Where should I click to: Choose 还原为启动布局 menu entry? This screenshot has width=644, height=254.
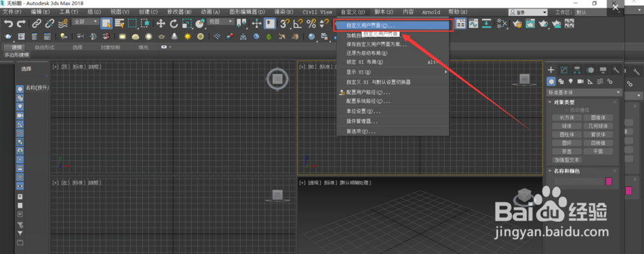point(393,53)
